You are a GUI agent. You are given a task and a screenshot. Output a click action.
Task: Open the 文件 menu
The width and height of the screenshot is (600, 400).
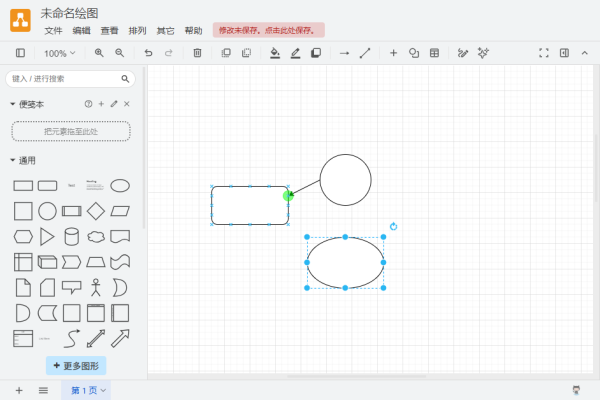tap(53, 31)
